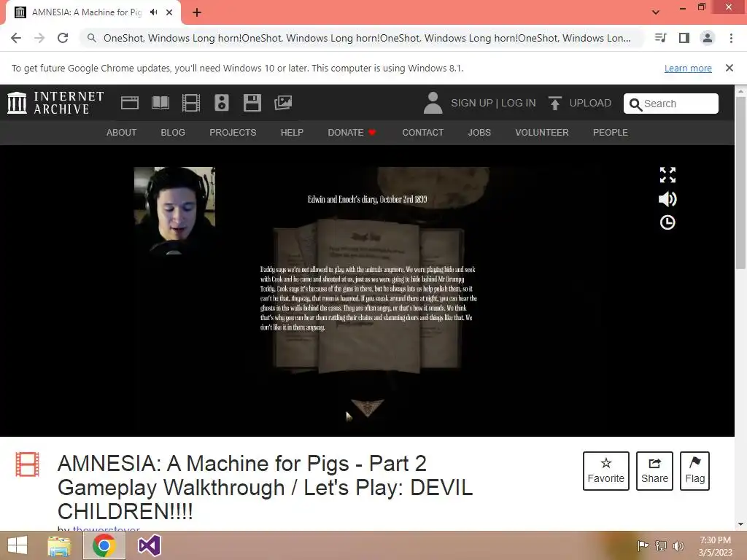This screenshot has width=747, height=560.
Task: Mute the video player volume
Action: (667, 198)
